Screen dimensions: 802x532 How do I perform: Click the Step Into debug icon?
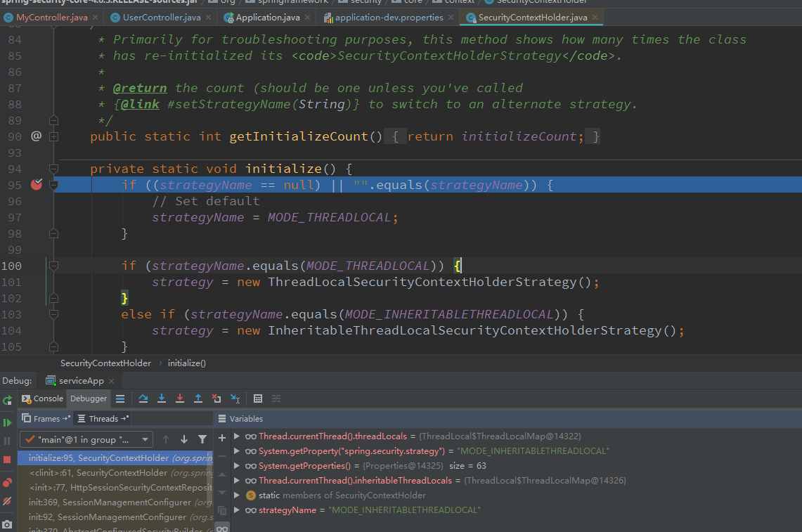coord(162,398)
